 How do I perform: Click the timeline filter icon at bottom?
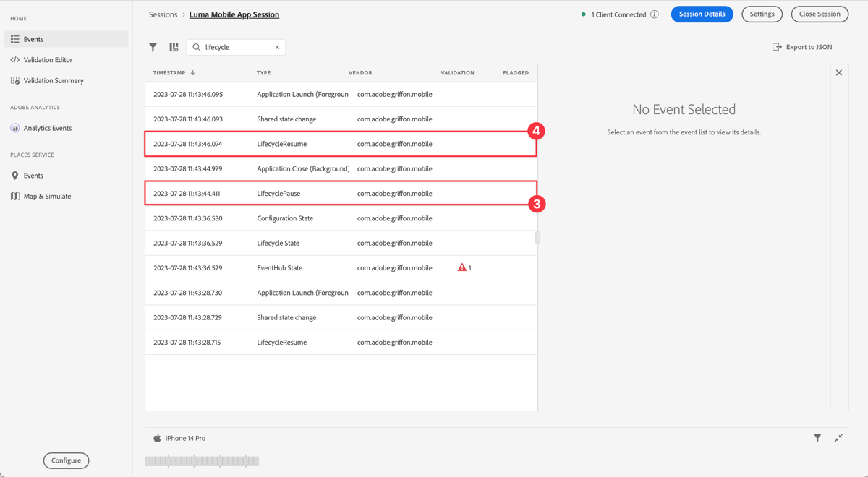pos(817,438)
